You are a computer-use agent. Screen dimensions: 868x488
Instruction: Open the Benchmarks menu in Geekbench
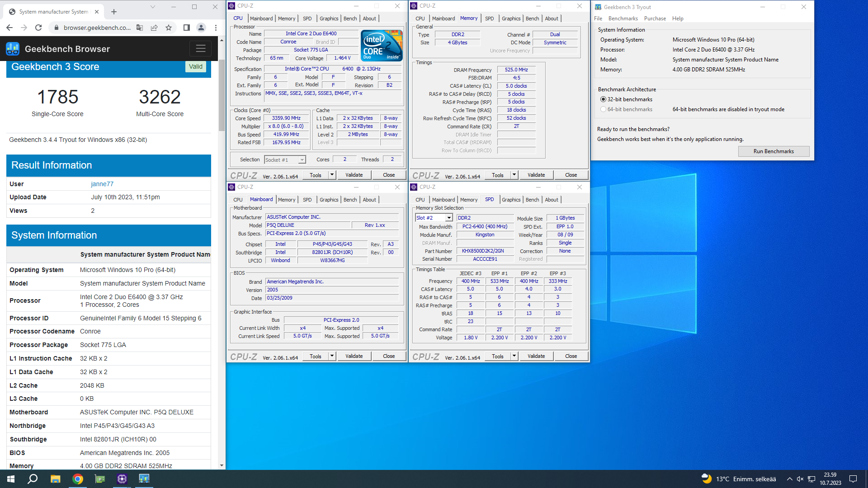point(623,19)
